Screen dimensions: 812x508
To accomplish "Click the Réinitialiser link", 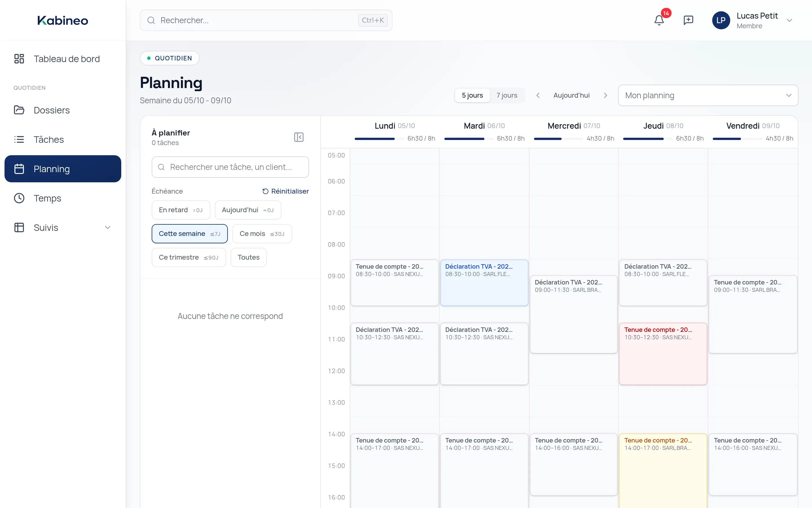I will [x=286, y=191].
